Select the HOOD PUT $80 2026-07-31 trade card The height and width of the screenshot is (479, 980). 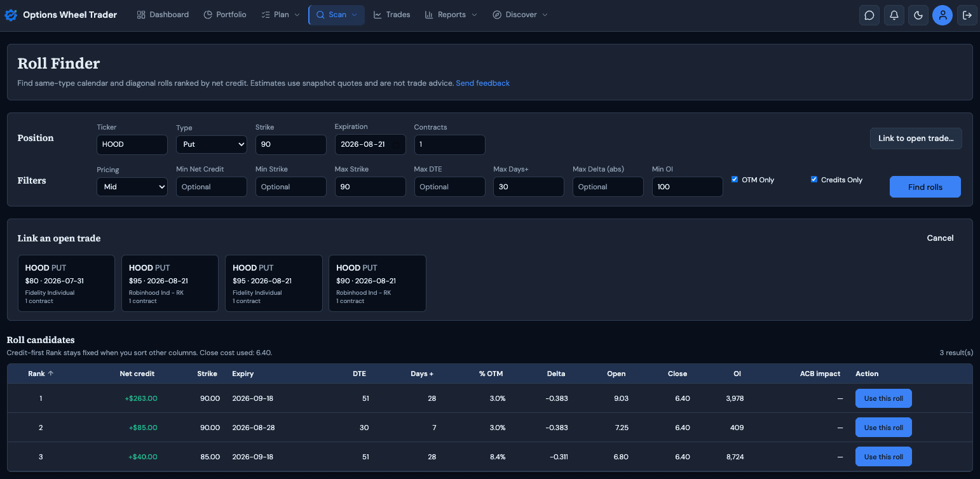(66, 283)
